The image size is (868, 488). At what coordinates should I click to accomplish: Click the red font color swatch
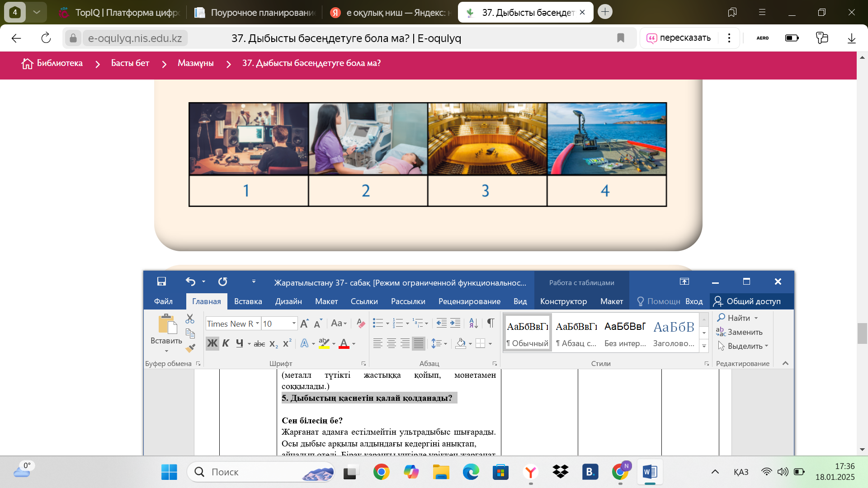[344, 343]
